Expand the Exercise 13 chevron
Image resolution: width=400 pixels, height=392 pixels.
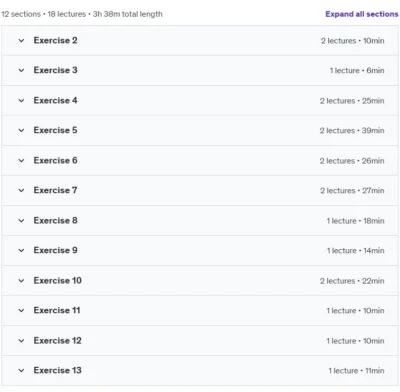(21, 370)
